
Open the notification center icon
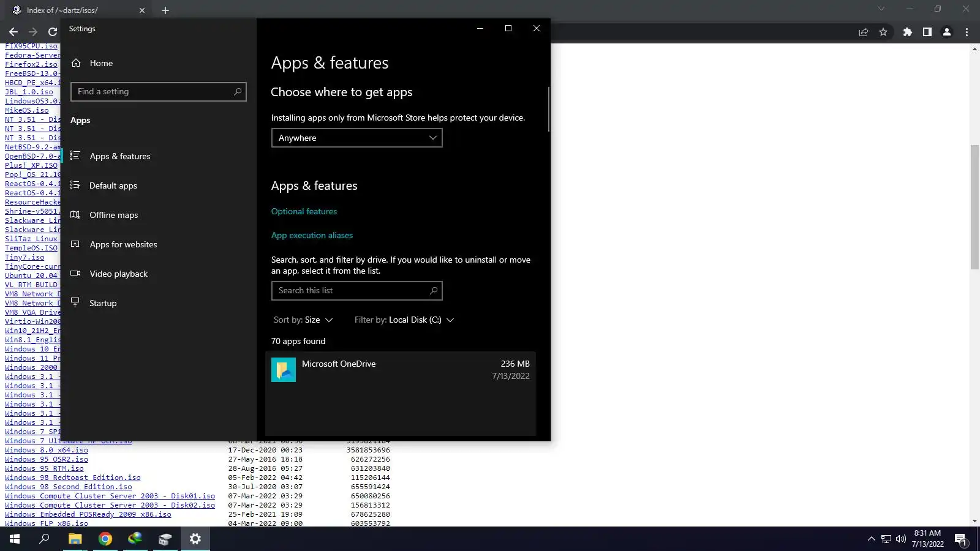[961, 539]
